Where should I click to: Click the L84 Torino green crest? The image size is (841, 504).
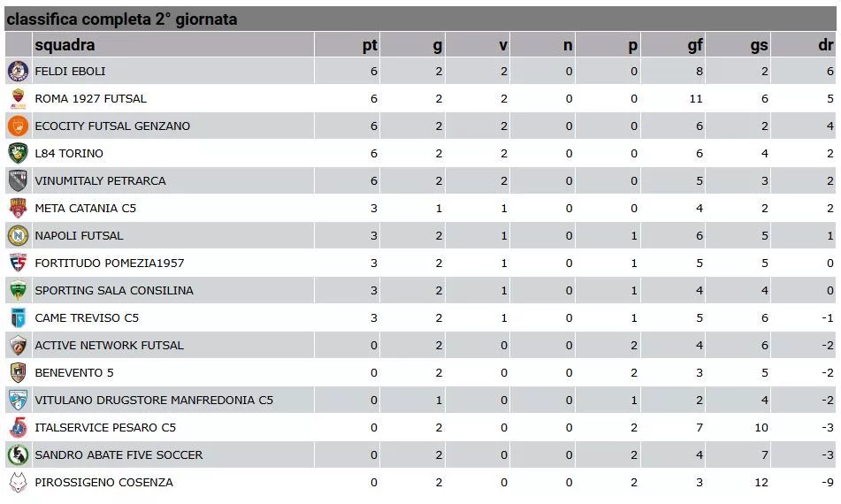click(18, 153)
